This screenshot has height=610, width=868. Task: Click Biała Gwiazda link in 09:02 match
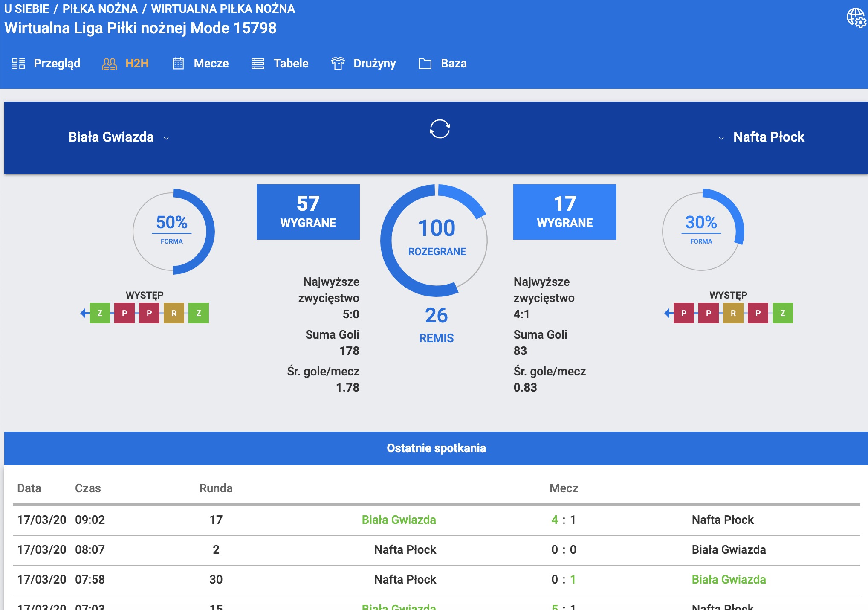399,520
